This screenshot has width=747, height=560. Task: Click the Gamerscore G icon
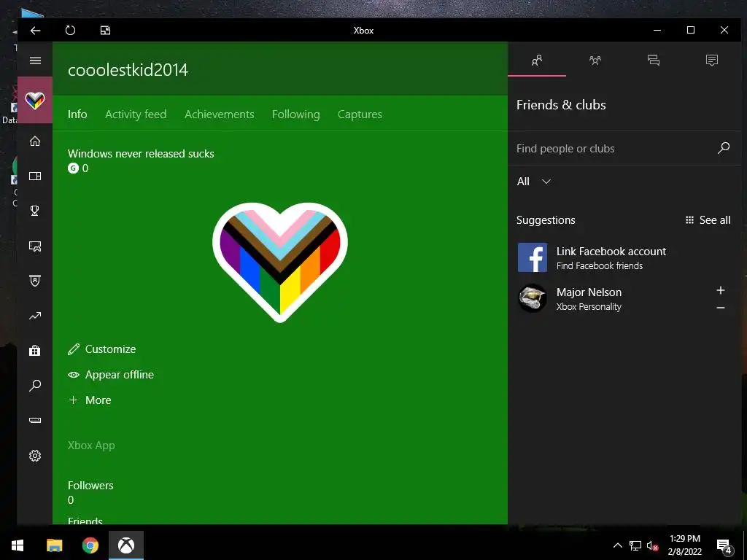pos(73,168)
